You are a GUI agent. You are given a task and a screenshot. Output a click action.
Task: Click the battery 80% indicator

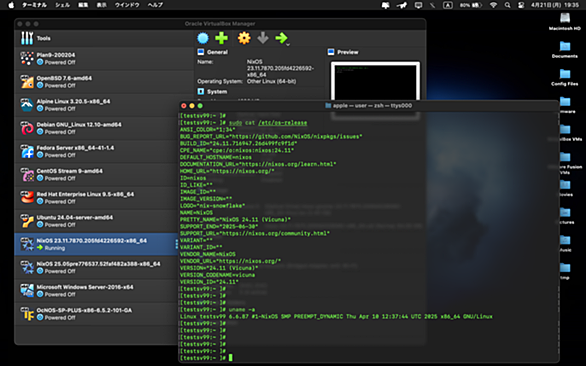pyautogui.click(x=471, y=5)
